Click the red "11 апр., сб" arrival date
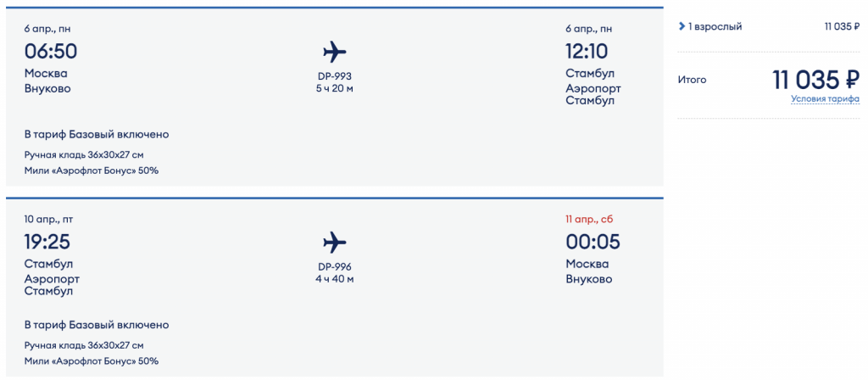This screenshot has width=868, height=380. coord(589,219)
